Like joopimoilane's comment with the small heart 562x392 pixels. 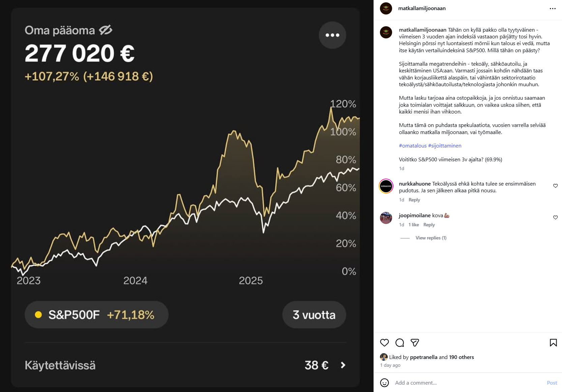click(555, 217)
